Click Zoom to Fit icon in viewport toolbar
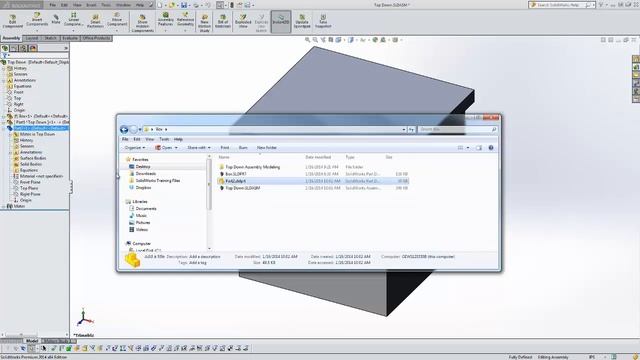Screen dimensions: 640x360 (x=307, y=40)
